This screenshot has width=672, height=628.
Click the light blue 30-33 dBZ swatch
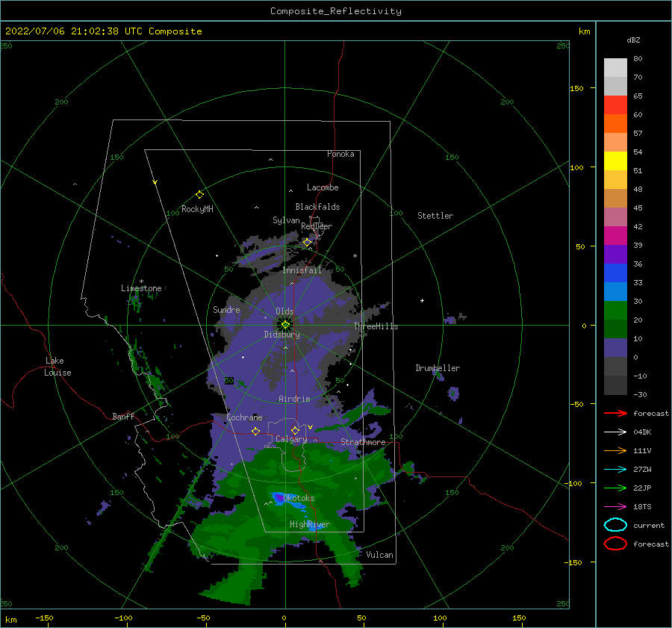pos(615,291)
